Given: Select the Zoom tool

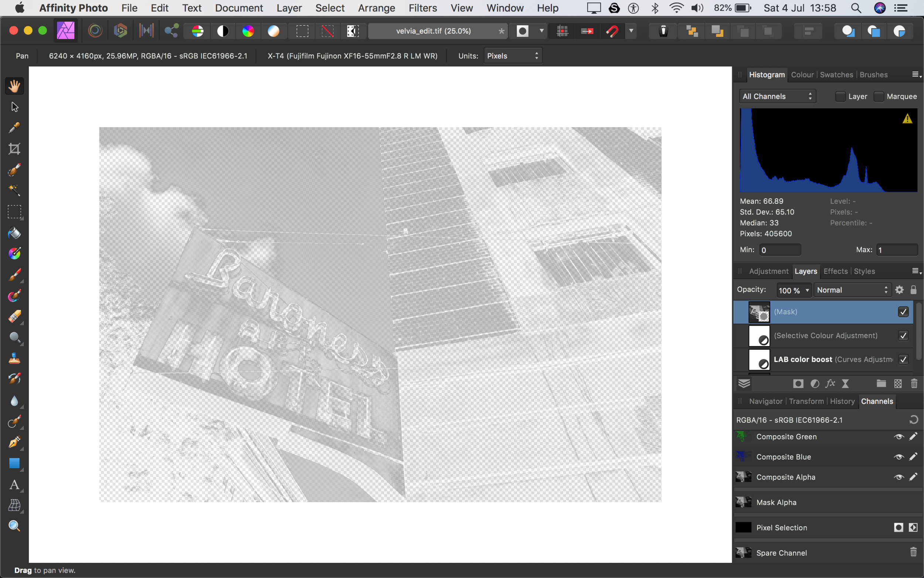Looking at the screenshot, I should (14, 525).
